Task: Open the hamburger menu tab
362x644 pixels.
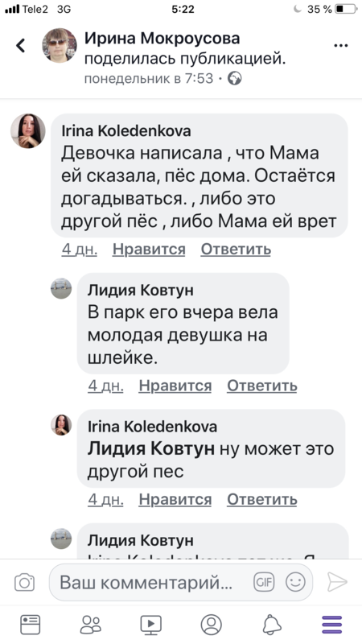Action: point(332,625)
